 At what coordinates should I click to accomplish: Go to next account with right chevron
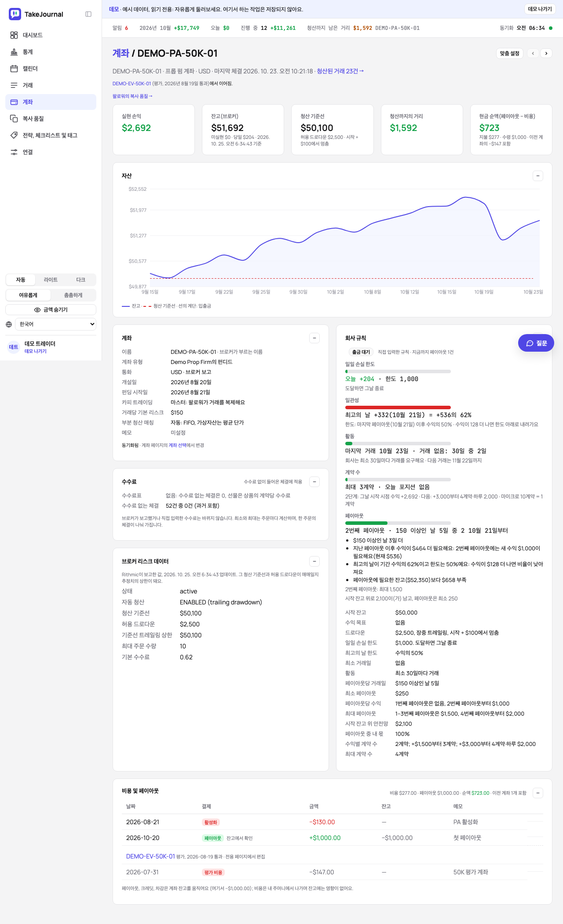point(546,53)
